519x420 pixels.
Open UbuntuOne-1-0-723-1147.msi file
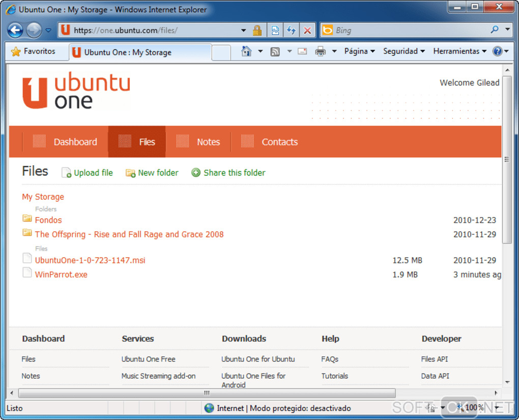point(90,260)
